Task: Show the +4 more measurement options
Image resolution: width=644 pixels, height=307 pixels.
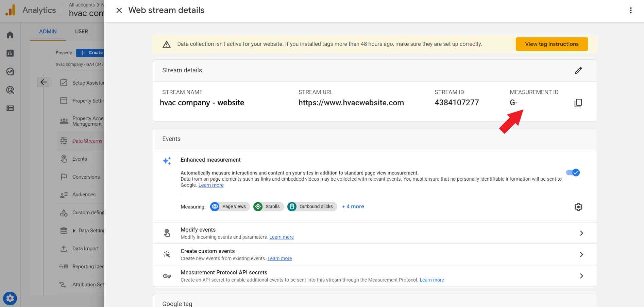Action: [353, 206]
